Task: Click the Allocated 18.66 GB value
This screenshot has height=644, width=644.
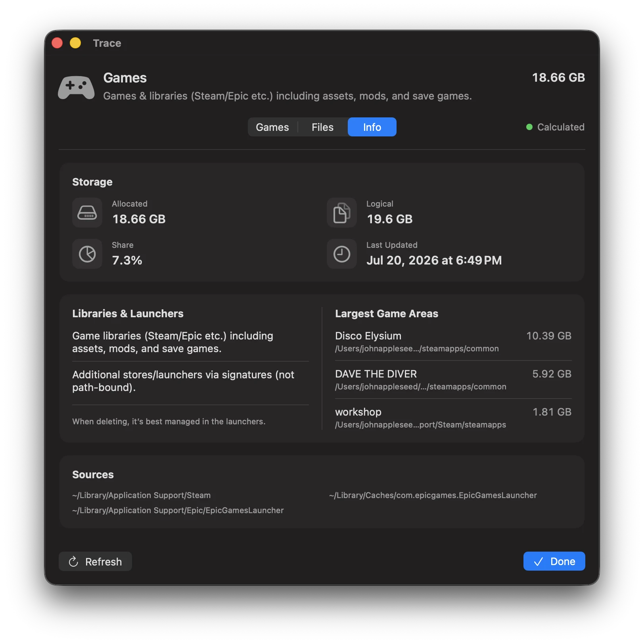Action: [139, 219]
